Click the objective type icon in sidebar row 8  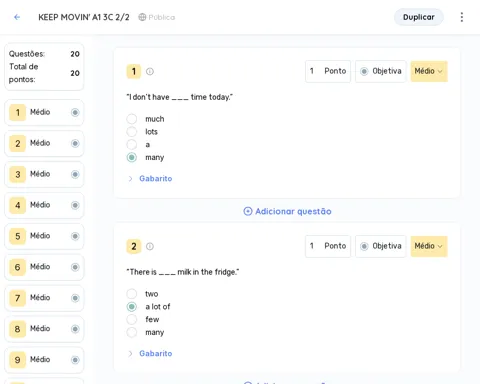pos(75,329)
